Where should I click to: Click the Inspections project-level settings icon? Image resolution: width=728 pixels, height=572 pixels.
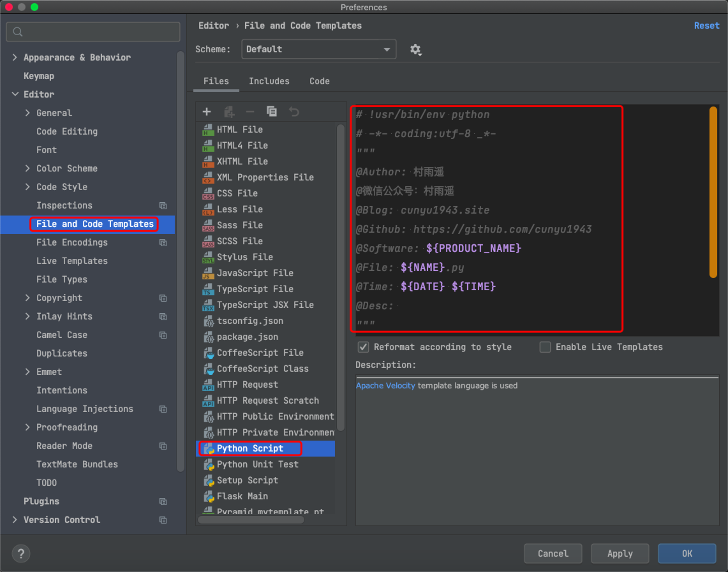(x=163, y=206)
